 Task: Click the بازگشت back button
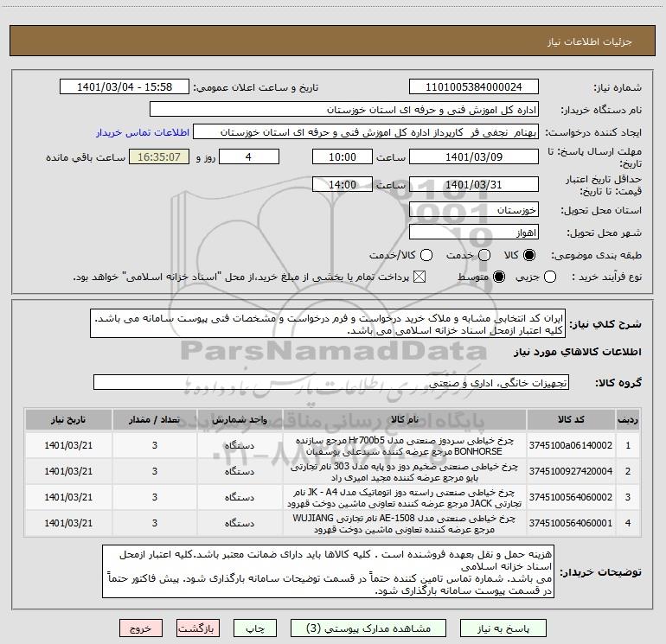[x=198, y=628]
